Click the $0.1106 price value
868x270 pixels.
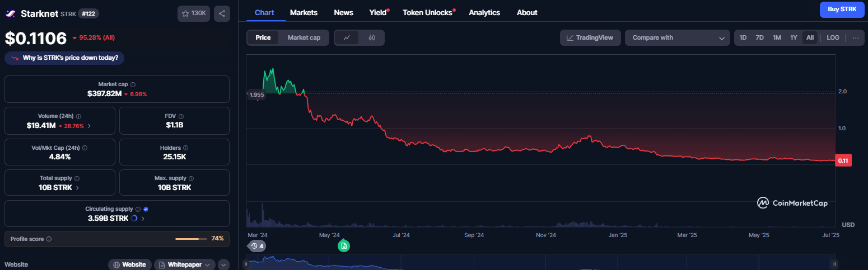(x=36, y=38)
